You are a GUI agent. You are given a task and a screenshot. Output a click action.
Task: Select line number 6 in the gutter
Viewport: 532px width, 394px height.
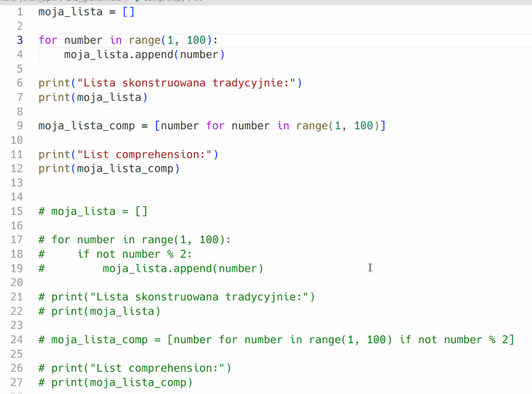tap(20, 83)
